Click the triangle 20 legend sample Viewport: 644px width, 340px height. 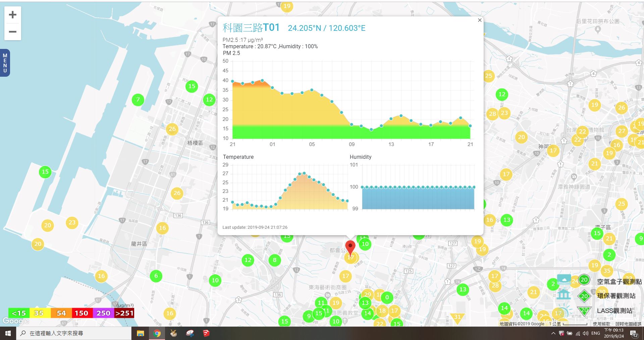584,311
